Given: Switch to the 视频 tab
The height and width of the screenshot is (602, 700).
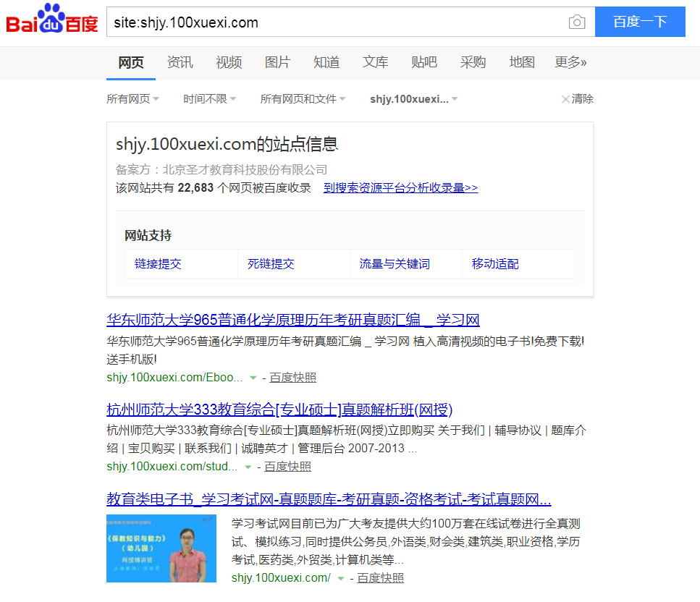Looking at the screenshot, I should pos(229,62).
